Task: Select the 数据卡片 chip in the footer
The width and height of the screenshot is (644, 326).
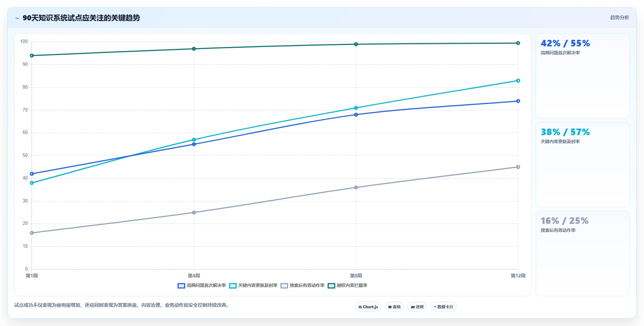Action: (444, 307)
